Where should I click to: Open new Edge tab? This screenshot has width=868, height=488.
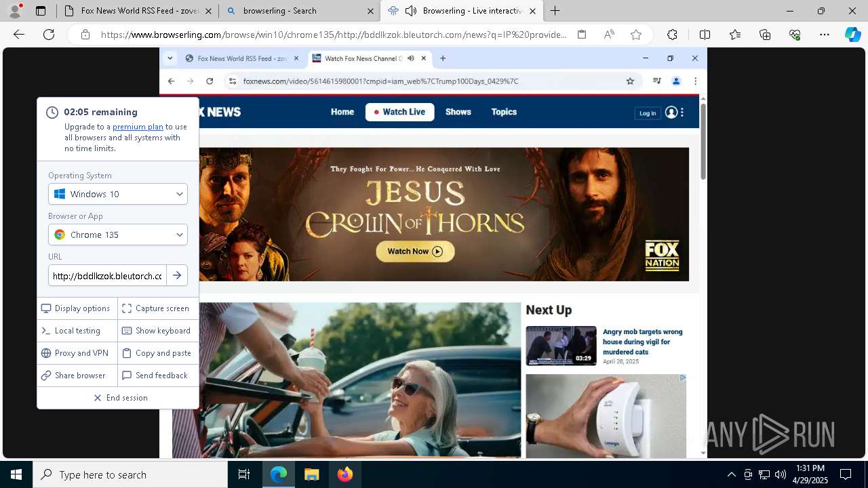555,11
